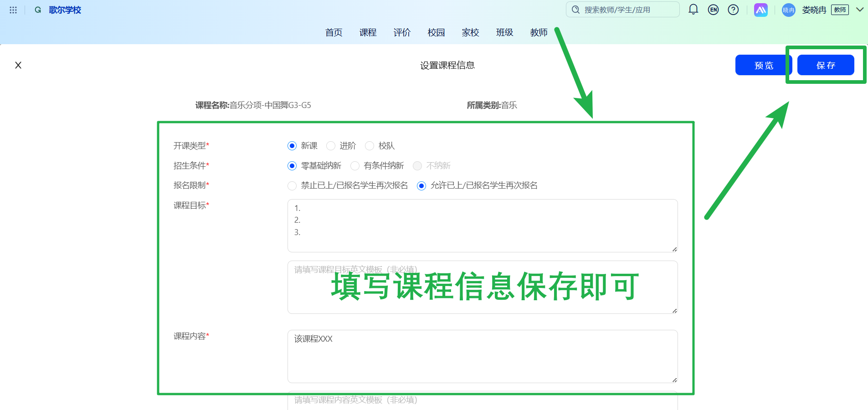The image size is (868, 410).
Task: Click the 歌尔学校 school name link
Action: coord(65,10)
